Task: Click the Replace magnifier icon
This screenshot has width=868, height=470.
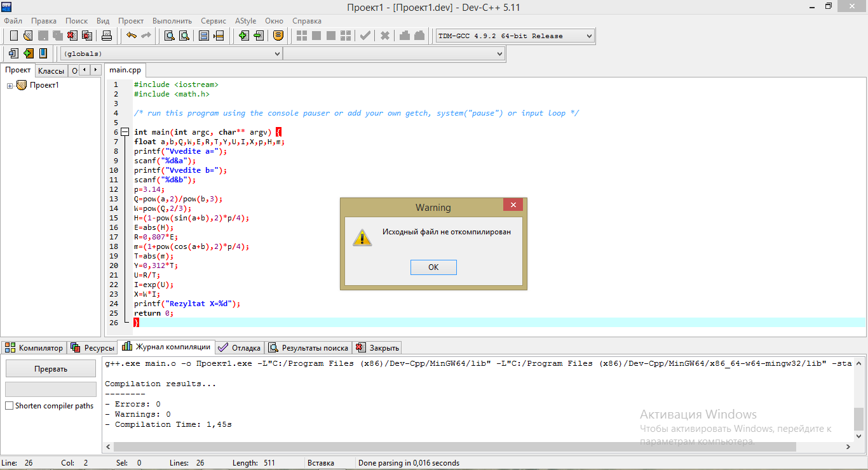Action: point(184,36)
